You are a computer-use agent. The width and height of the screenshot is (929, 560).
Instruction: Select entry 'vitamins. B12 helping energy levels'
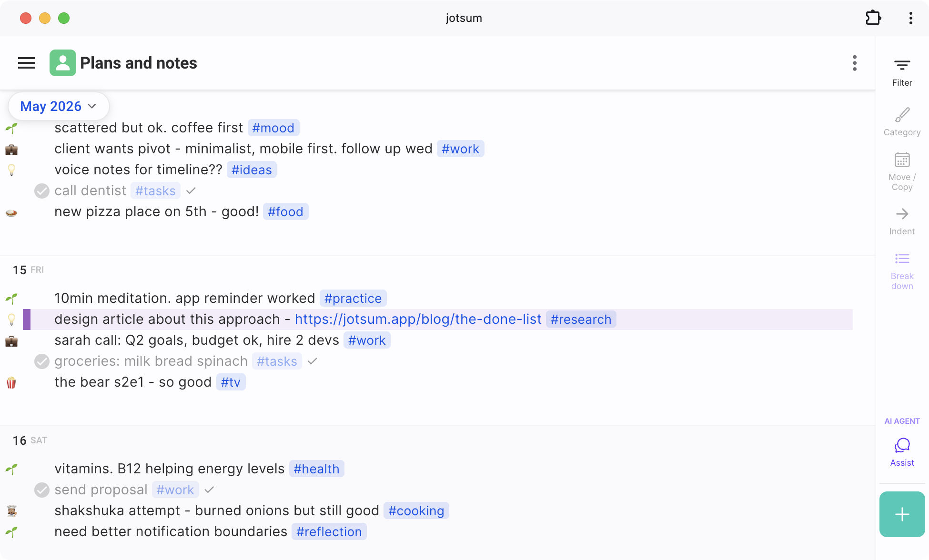coord(169,469)
